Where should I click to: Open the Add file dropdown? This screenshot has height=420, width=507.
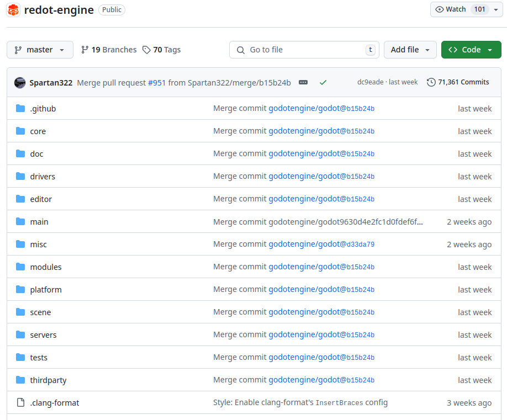(410, 50)
